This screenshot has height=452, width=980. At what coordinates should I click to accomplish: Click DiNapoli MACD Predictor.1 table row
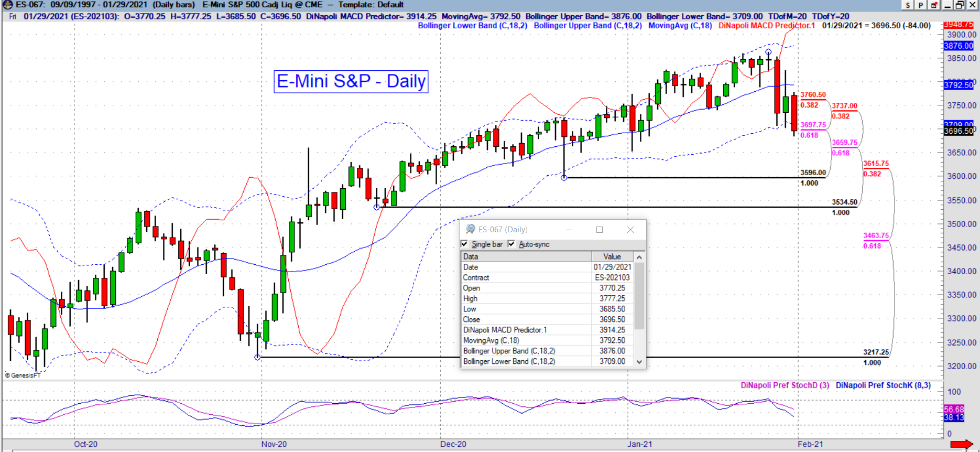point(547,330)
